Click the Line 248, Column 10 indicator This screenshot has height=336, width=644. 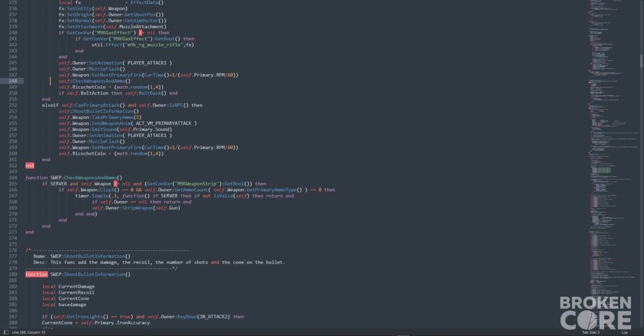click(29, 332)
